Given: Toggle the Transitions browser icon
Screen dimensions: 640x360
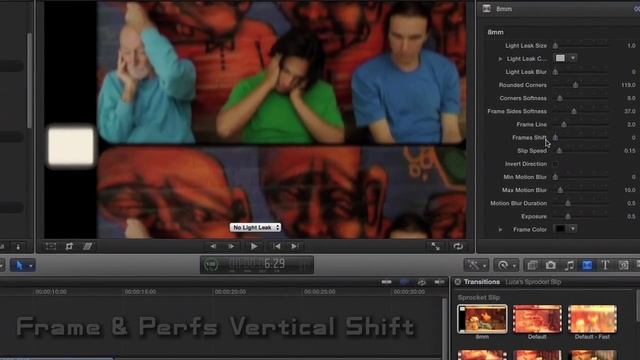Looking at the screenshot, I should (587, 265).
